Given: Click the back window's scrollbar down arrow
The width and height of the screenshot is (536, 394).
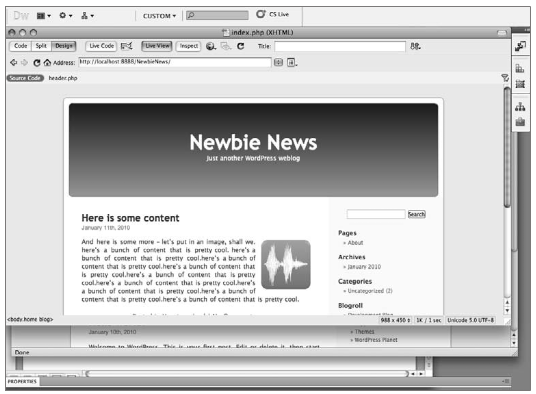Looking at the screenshot, I should pyautogui.click(x=514, y=343).
